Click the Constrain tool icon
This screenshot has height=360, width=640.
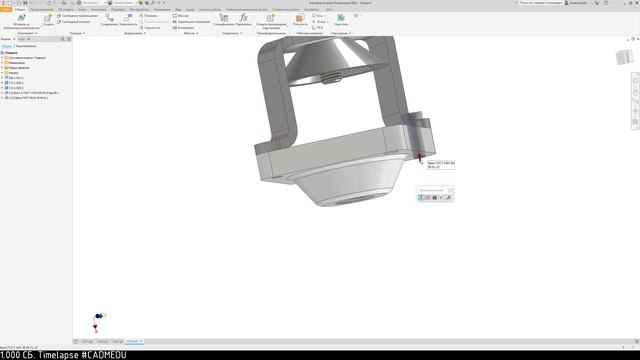128,17
